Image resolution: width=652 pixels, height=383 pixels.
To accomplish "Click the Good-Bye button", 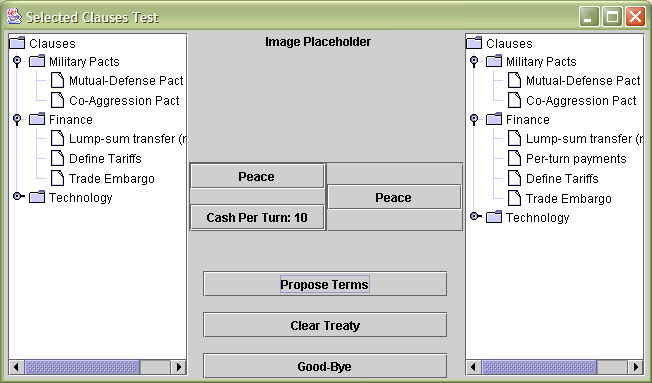I will click(x=325, y=366).
